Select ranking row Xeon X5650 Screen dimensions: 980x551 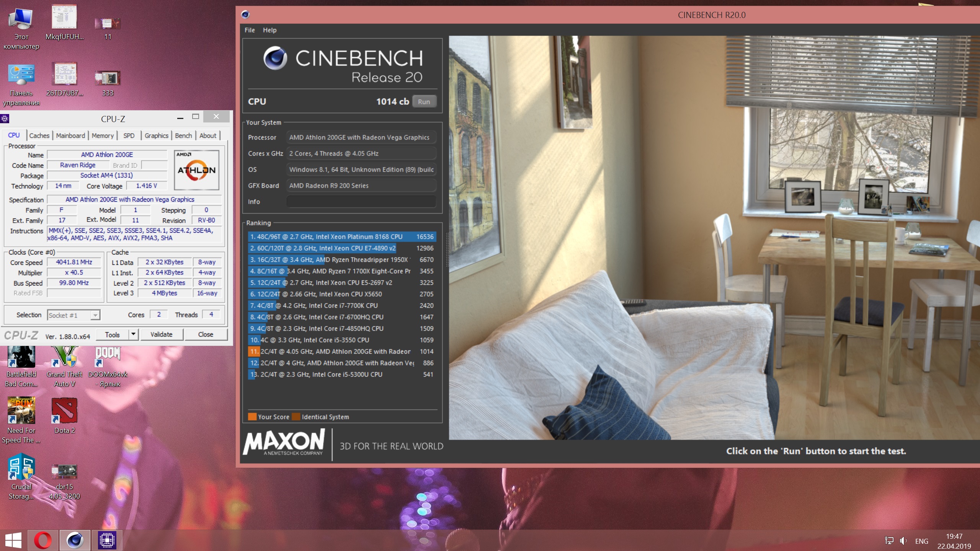tap(342, 294)
